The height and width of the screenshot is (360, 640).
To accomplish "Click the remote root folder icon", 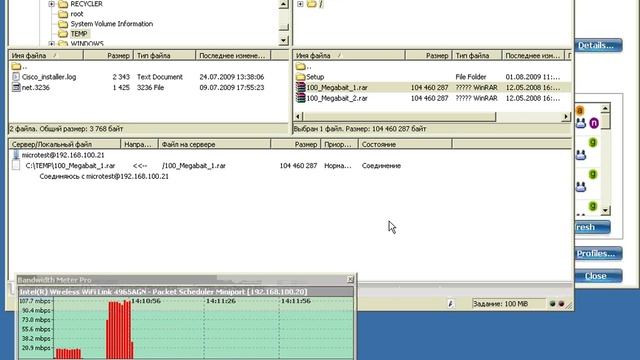I will pos(311,4).
